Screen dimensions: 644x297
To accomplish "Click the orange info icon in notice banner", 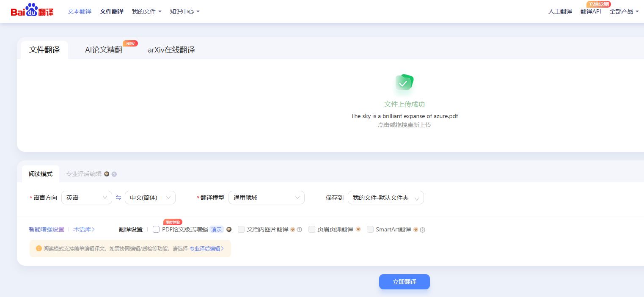I will pyautogui.click(x=39, y=248).
